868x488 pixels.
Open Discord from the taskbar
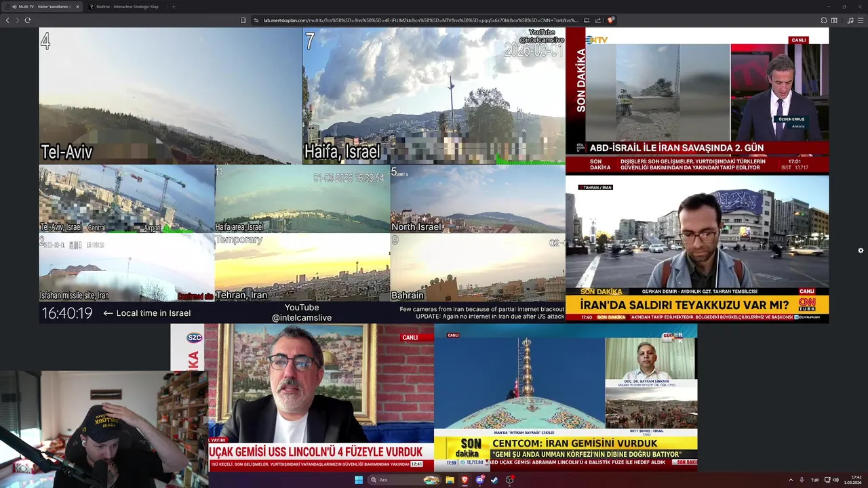tap(480, 480)
